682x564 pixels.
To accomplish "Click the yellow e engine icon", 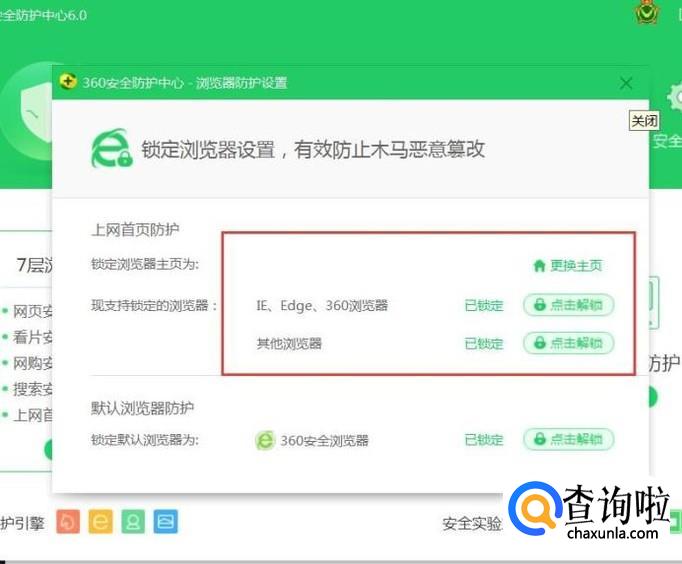I will (100, 521).
